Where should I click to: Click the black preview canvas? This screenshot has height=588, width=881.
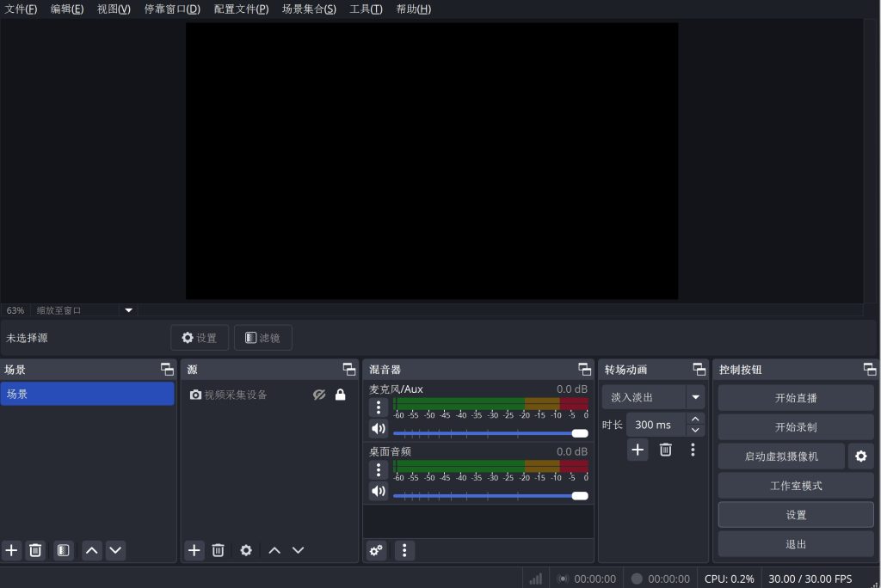[432, 161]
